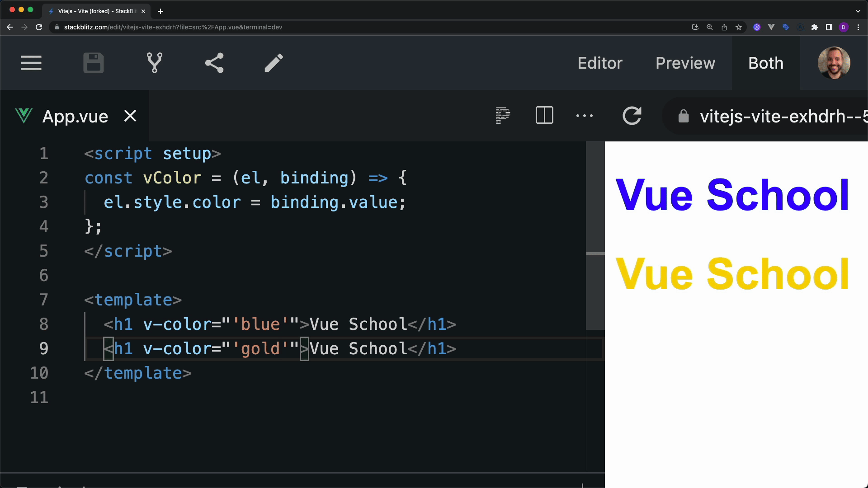868x488 pixels.
Task: Click the vColor identifier on line 2
Action: click(172, 178)
